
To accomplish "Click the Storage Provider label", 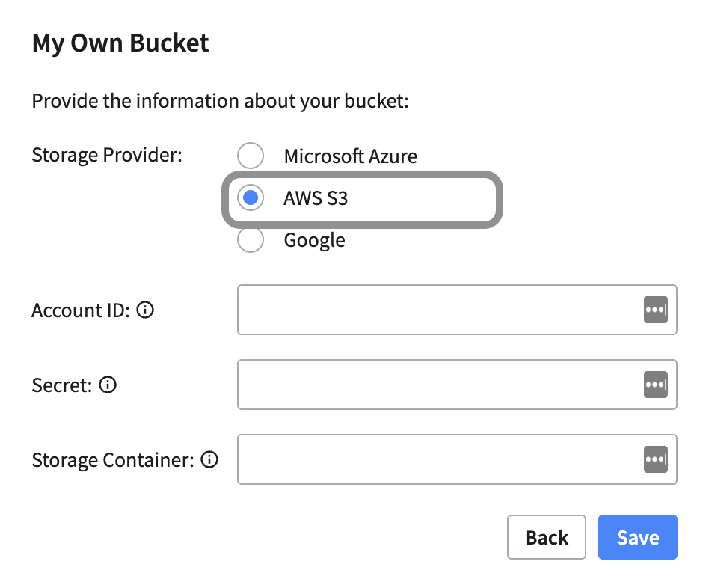I will coord(106,155).
